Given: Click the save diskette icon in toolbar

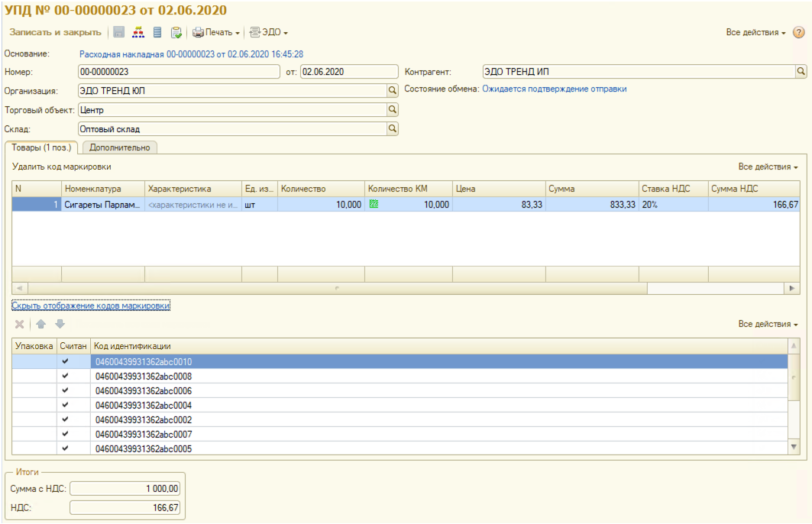Looking at the screenshot, I should point(119,33).
